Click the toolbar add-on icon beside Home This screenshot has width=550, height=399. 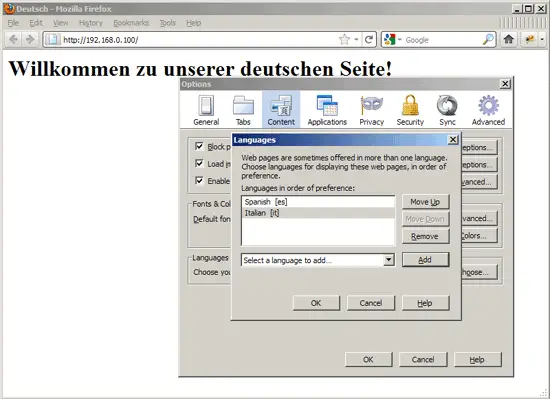530,39
